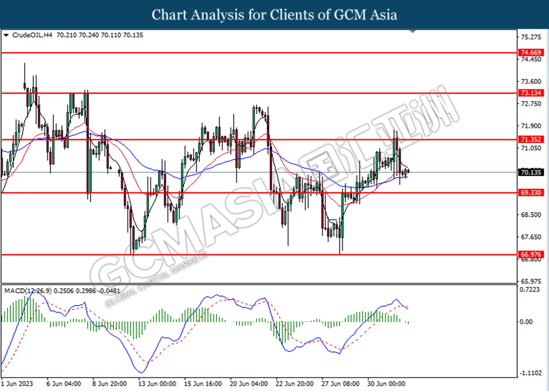Viewport: 549px width, 392px height.
Task: Click the current price tag 70.135
Action: coord(531,172)
